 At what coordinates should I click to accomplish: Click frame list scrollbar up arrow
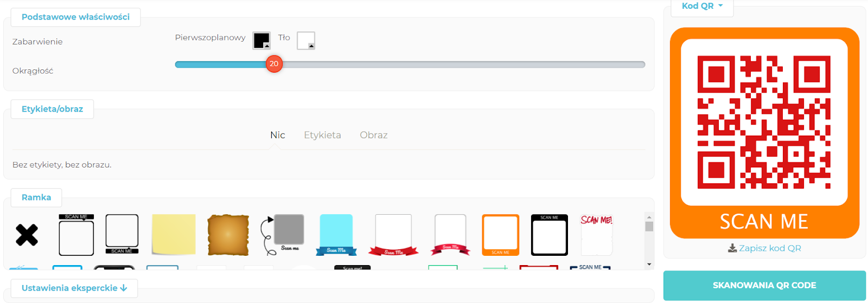pyautogui.click(x=649, y=217)
